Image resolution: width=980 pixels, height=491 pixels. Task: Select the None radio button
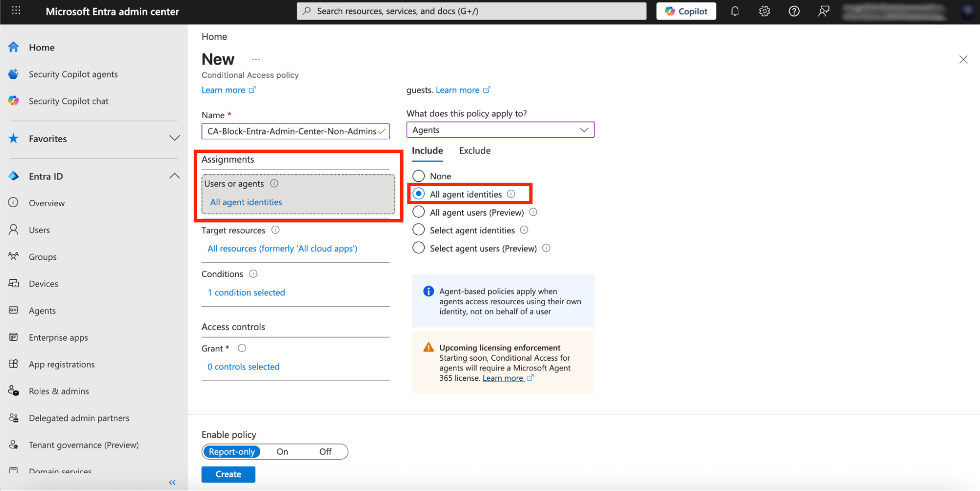coord(418,176)
